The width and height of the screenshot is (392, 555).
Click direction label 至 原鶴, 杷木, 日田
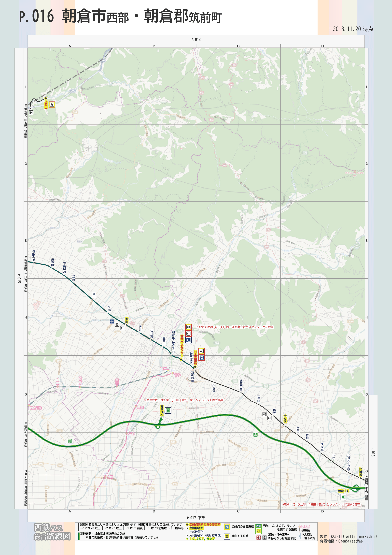pyautogui.click(x=367, y=488)
